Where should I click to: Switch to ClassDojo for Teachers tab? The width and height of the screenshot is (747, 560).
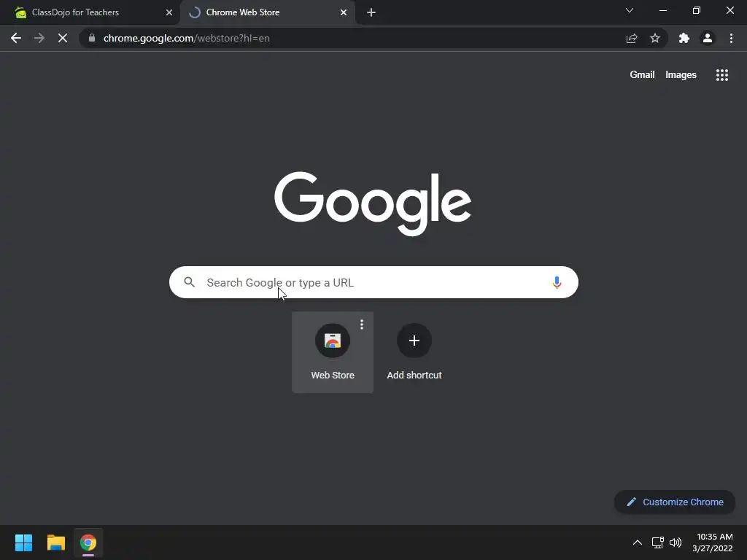[90, 12]
